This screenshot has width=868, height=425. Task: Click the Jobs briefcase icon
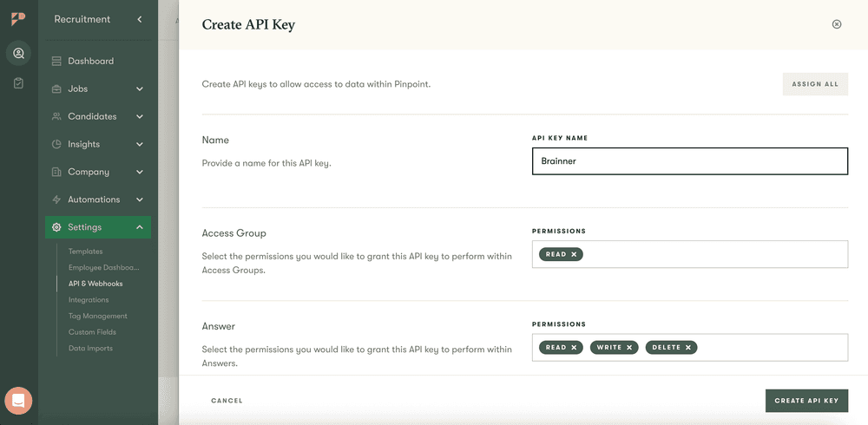pos(56,89)
